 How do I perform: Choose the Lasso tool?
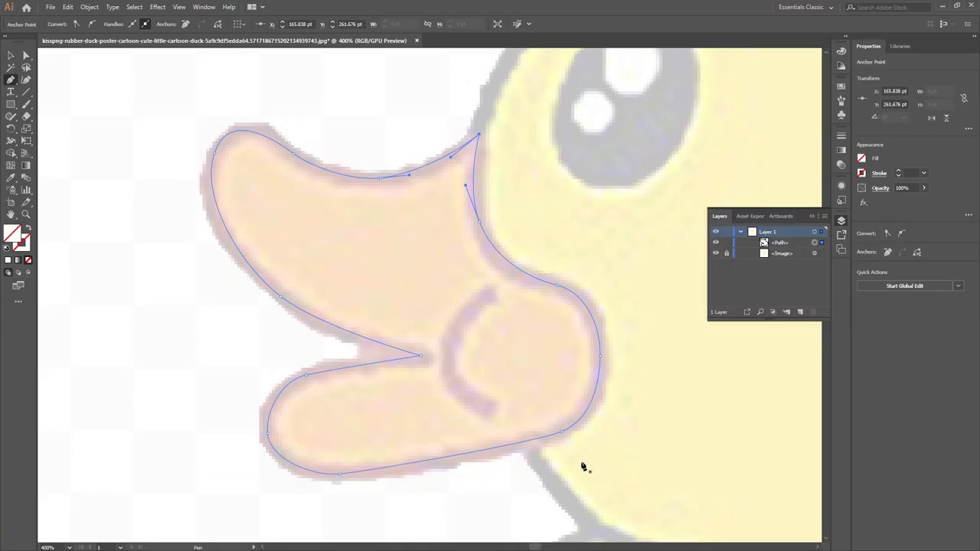point(26,67)
